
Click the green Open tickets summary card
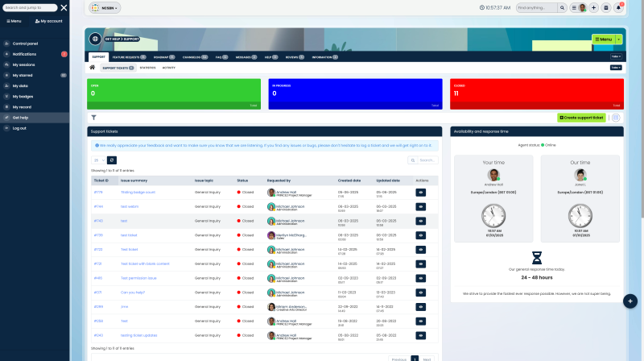click(174, 93)
